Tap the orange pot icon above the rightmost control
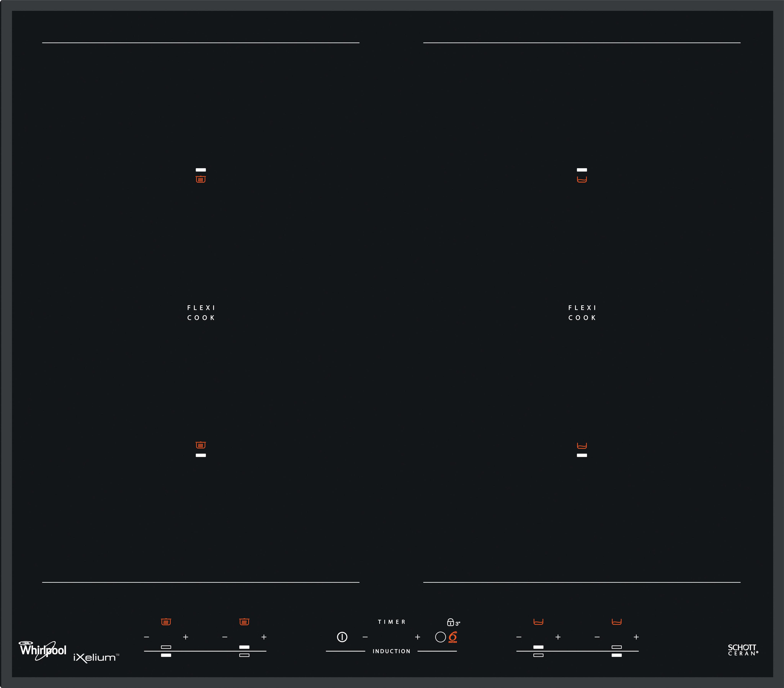784x688 pixels. click(616, 622)
